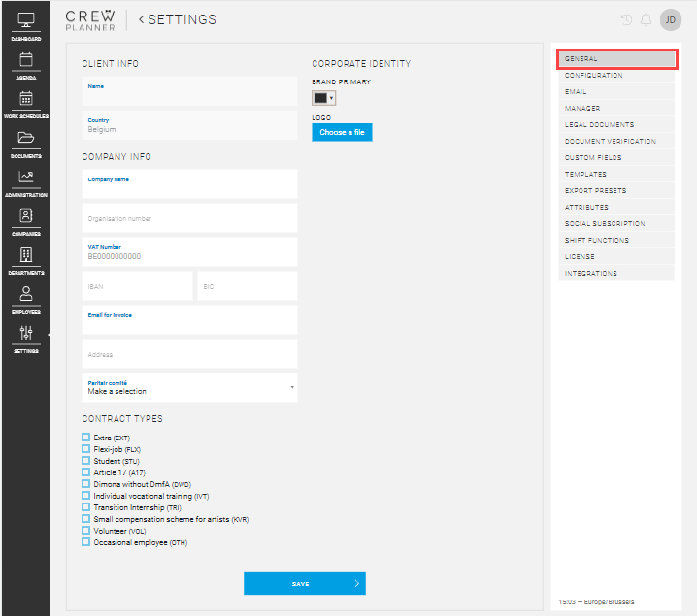Viewport: 697px width, 616px height.
Task: Open the JD user avatar menu
Action: (670, 19)
